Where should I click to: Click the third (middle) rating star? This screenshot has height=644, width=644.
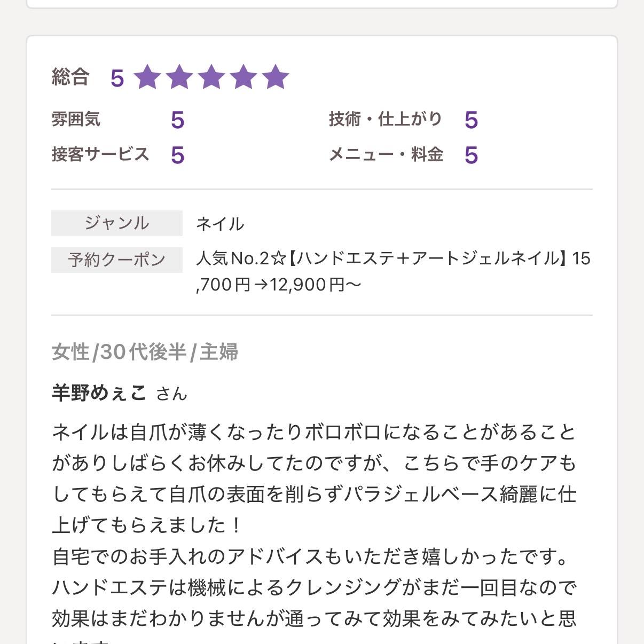(211, 77)
